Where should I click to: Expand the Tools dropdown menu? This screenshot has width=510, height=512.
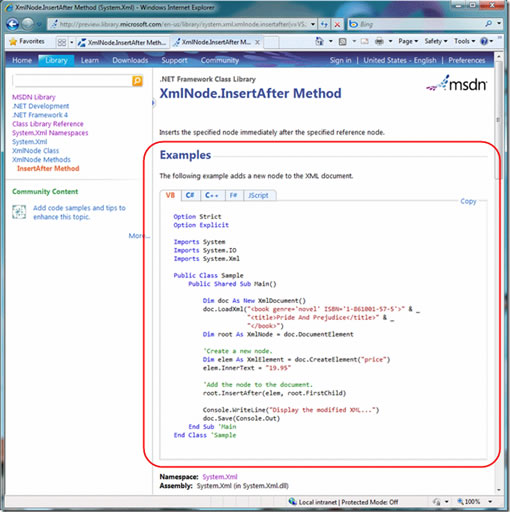464,41
